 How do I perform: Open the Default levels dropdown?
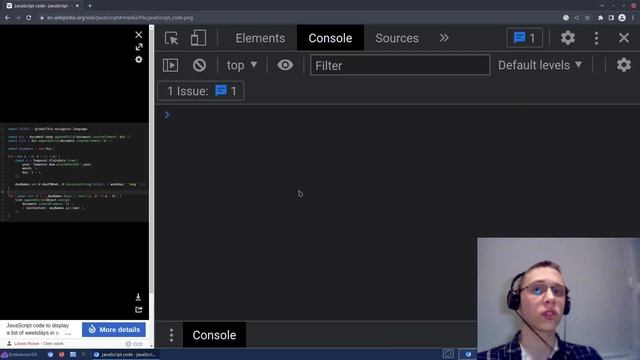tap(540, 65)
